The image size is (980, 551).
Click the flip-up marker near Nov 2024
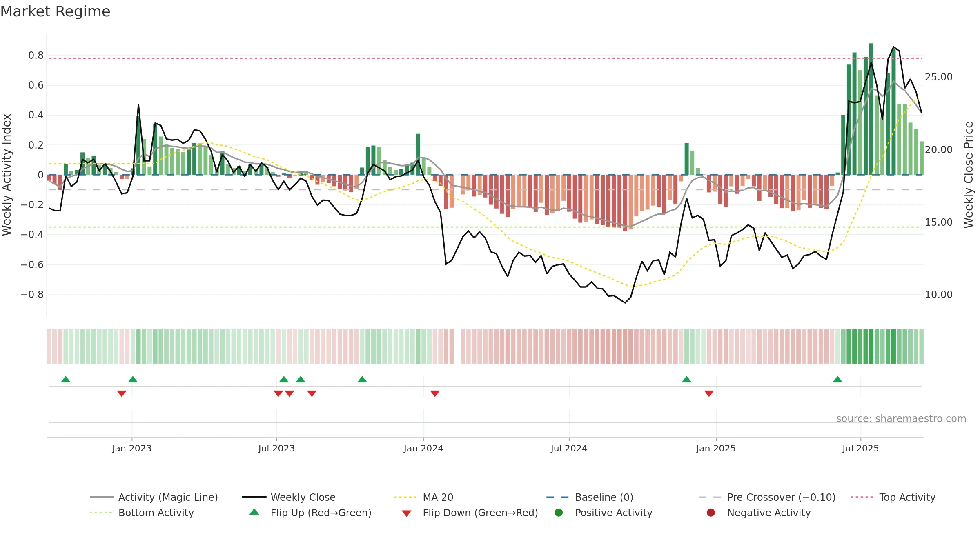[687, 379]
